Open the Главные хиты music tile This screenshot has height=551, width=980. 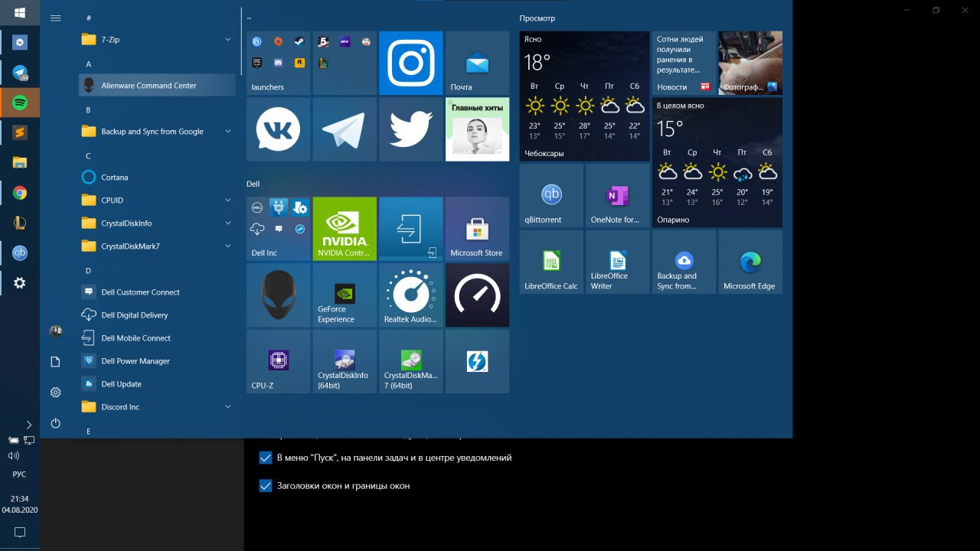[x=478, y=129]
